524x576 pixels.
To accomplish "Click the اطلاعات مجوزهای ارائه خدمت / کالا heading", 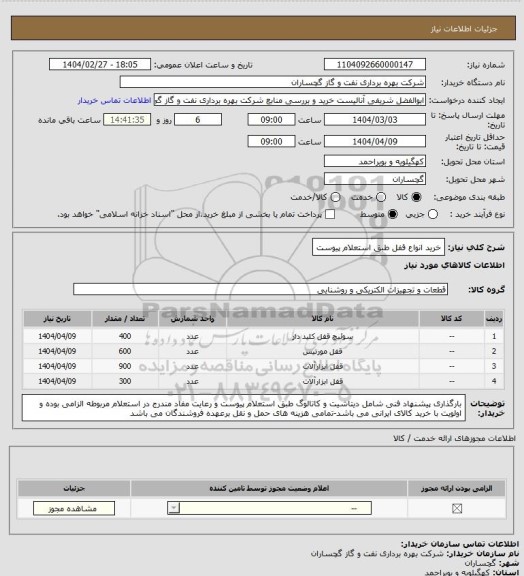I will tap(455, 439).
